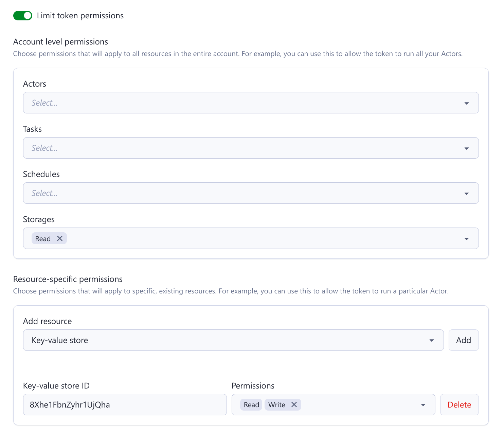The image size is (504, 433).
Task: Delete the key-value store permission row
Action: tap(459, 404)
